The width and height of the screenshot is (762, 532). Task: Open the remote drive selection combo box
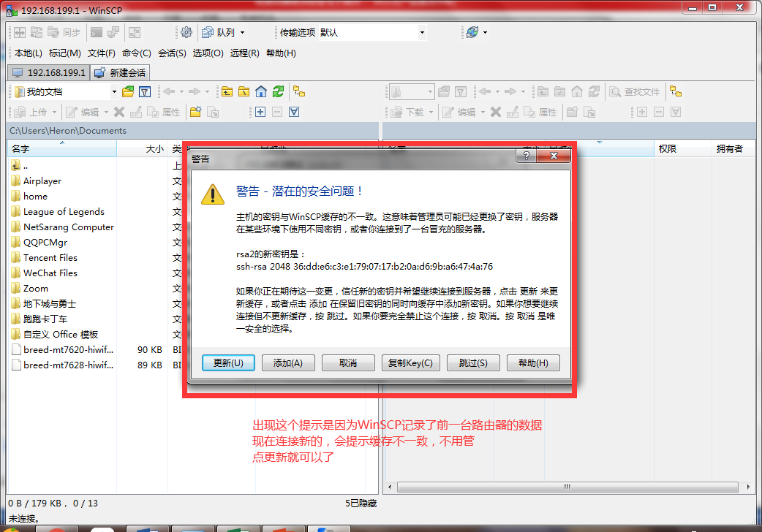[412, 91]
